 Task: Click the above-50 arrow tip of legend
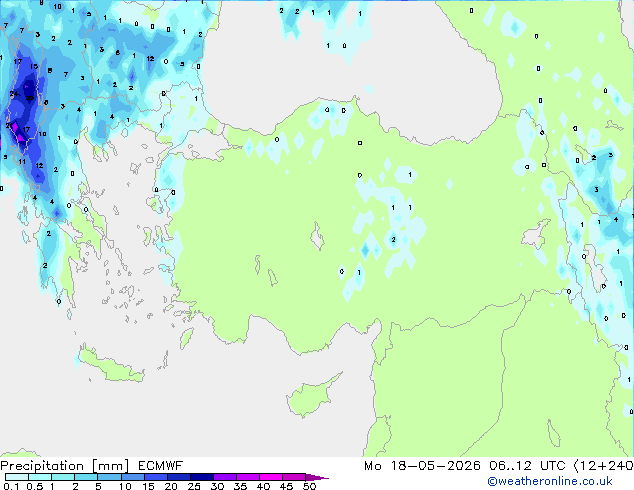(x=317, y=477)
